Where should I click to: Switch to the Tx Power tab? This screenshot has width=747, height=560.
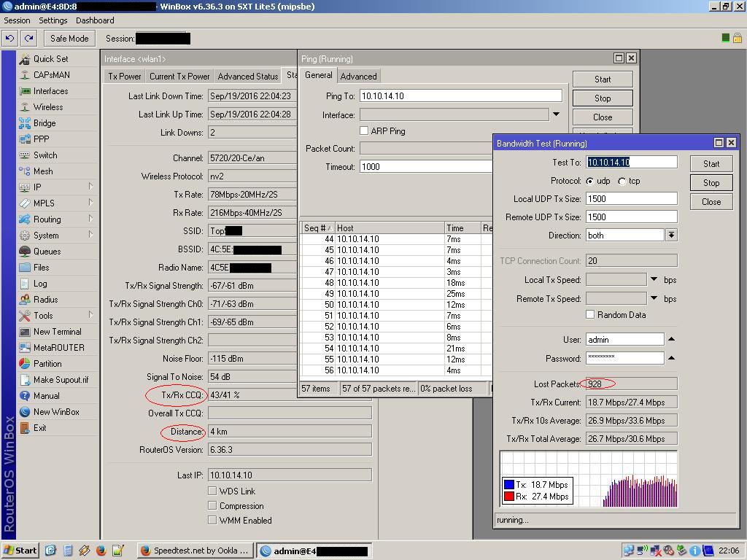124,76
